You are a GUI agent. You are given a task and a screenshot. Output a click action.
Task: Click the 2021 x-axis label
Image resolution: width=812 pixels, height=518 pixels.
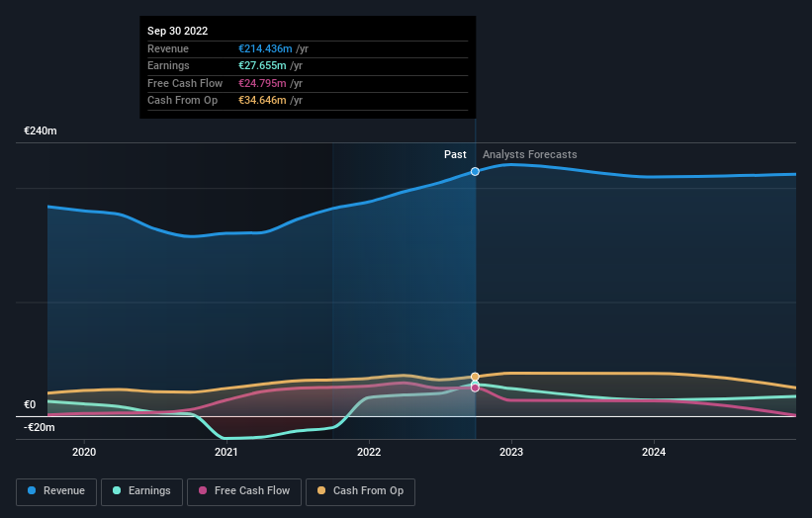coord(226,453)
